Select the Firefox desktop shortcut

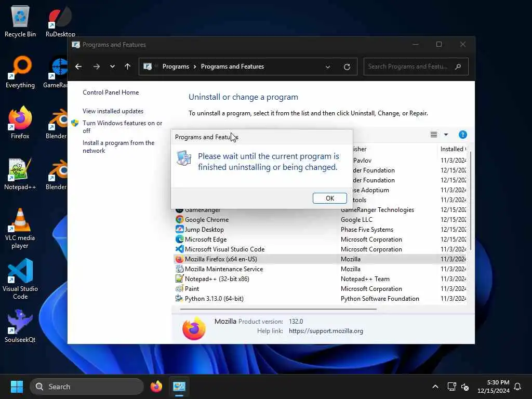coord(20,123)
